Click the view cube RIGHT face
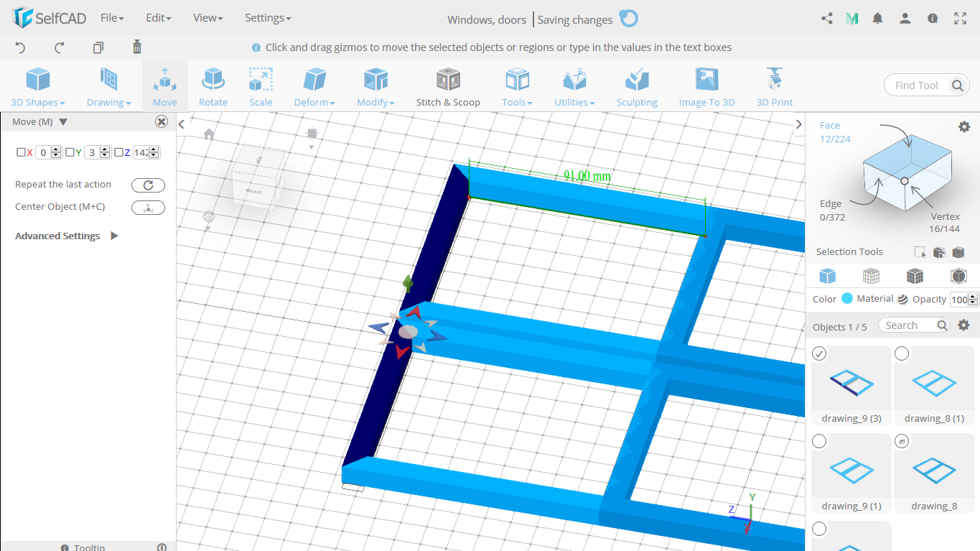 click(253, 191)
